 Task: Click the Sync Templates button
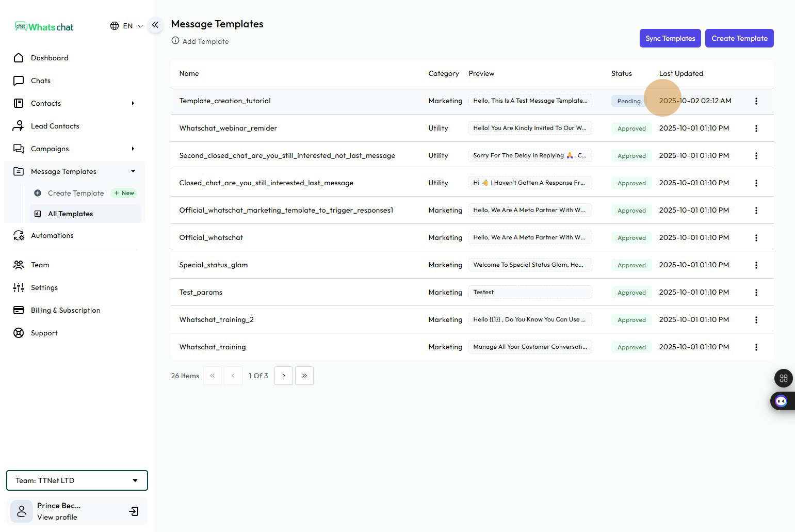pyautogui.click(x=670, y=38)
